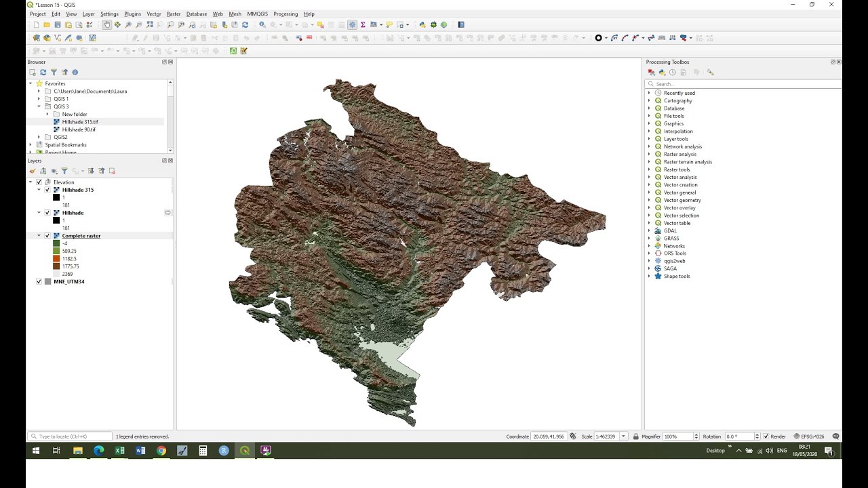The image size is (868, 488).
Task: Click the EPSG:4326 CRS button
Action: (x=808, y=436)
